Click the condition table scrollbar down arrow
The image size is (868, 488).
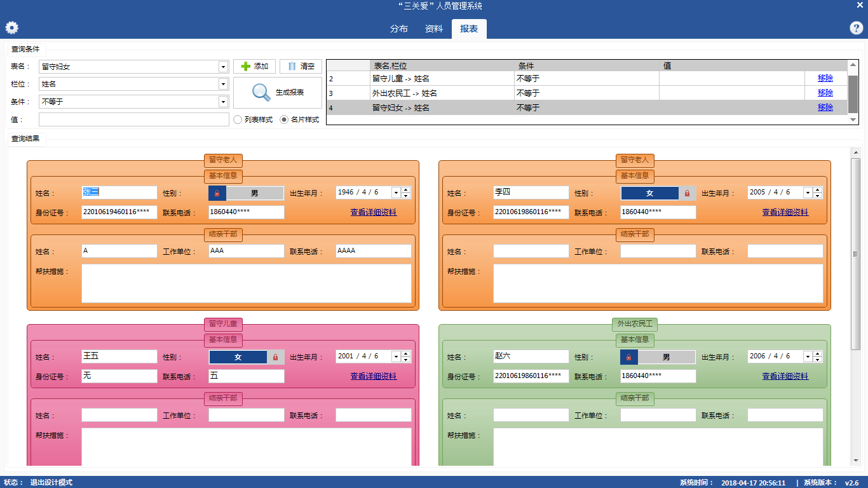pos(853,119)
